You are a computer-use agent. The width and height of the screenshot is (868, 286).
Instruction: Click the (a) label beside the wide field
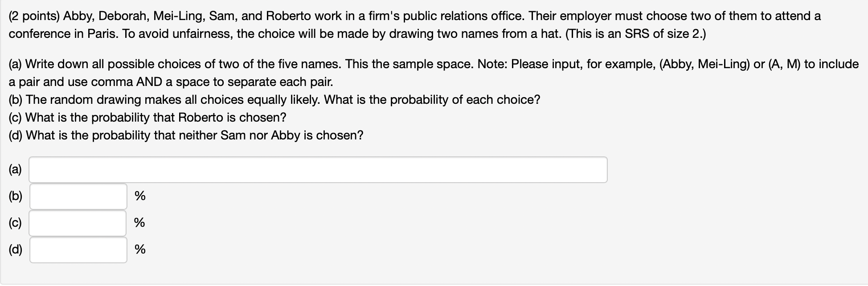click(15, 170)
